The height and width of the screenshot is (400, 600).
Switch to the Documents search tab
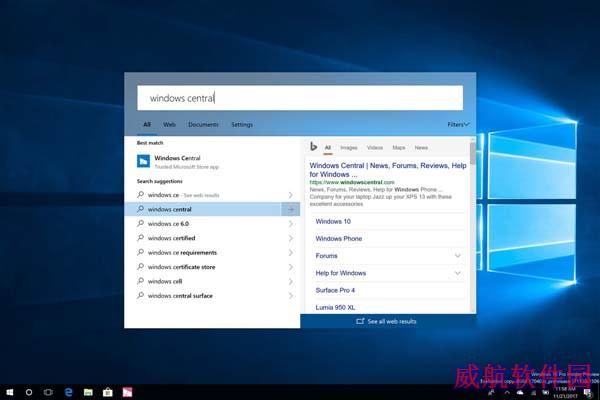(x=203, y=124)
